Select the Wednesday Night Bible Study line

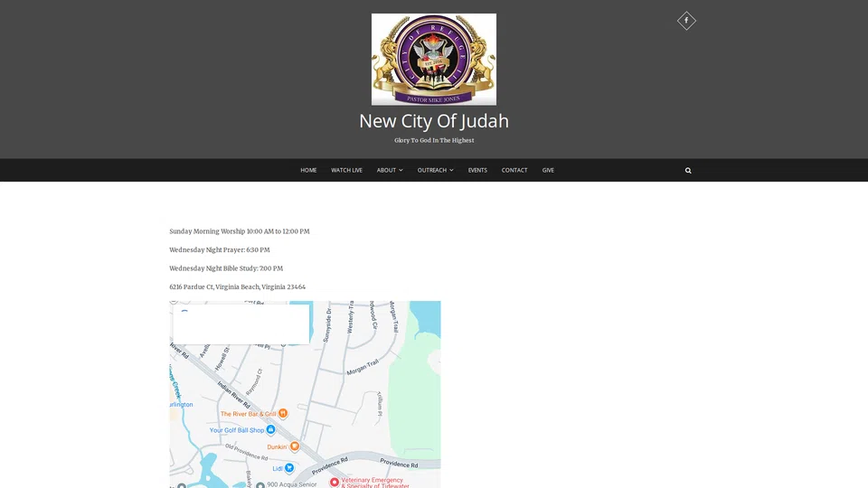pyautogui.click(x=226, y=268)
